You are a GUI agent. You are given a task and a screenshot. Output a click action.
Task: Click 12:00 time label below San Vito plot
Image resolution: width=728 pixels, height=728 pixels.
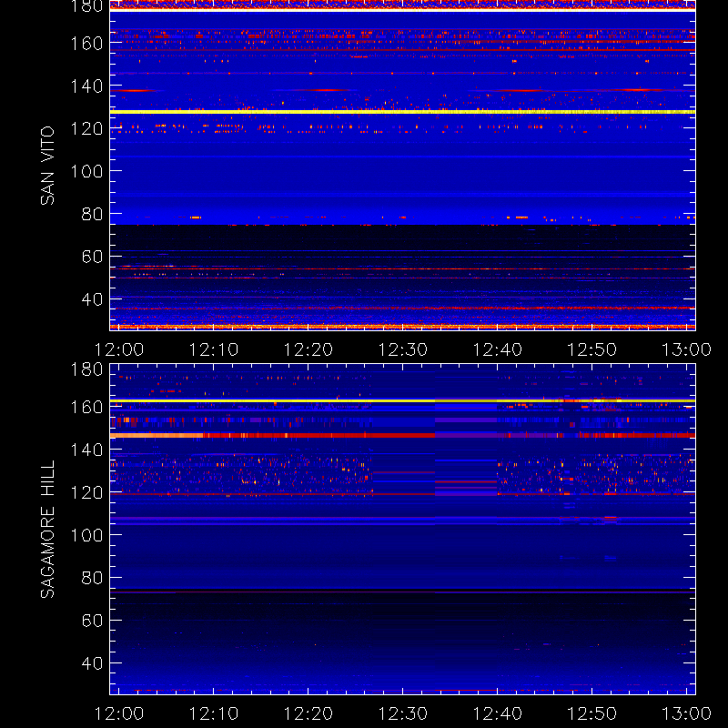[x=119, y=349]
